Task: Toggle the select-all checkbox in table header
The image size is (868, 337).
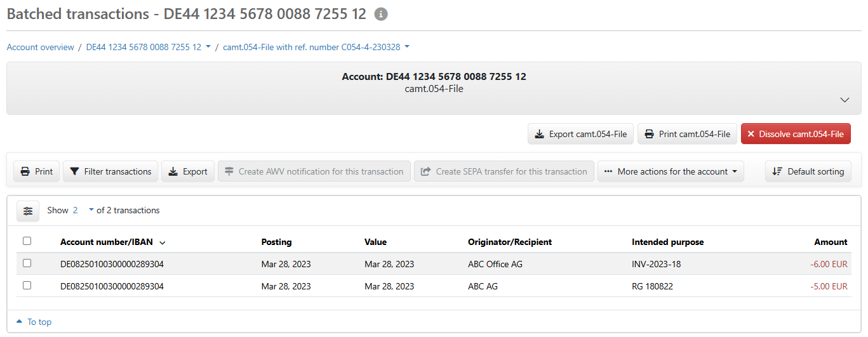Action: [x=27, y=241]
